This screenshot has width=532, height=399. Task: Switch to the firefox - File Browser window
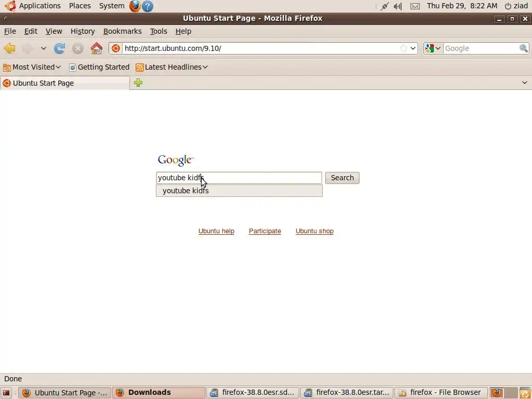coord(441,393)
